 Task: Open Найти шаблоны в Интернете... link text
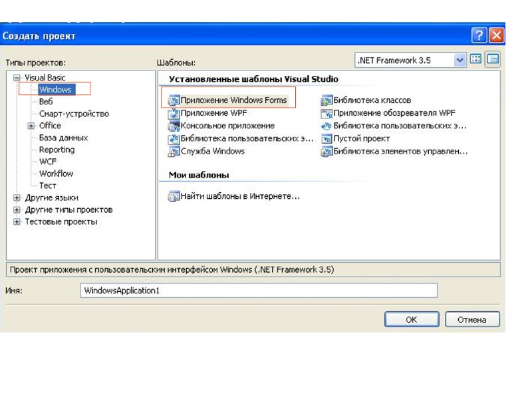tap(240, 196)
